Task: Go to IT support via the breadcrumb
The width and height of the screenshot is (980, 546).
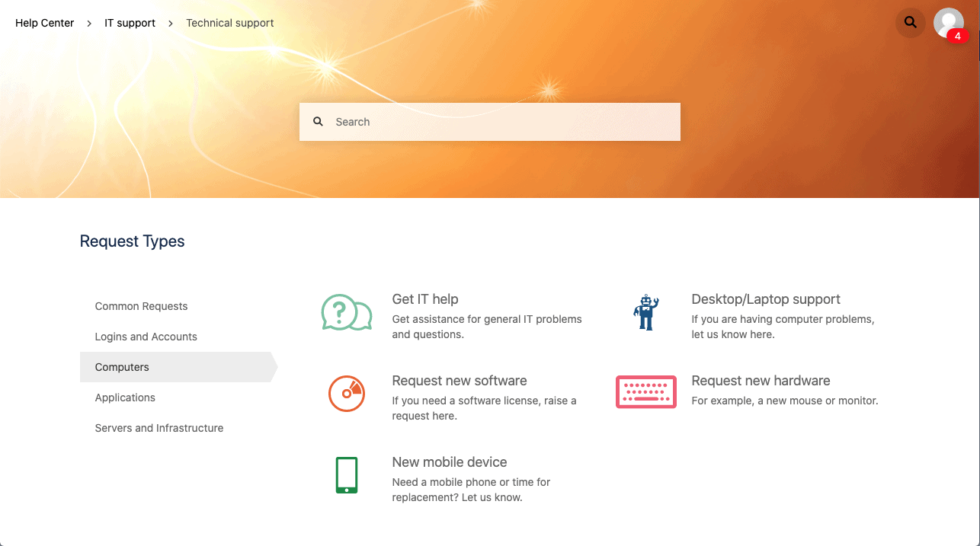Action: coord(130,23)
